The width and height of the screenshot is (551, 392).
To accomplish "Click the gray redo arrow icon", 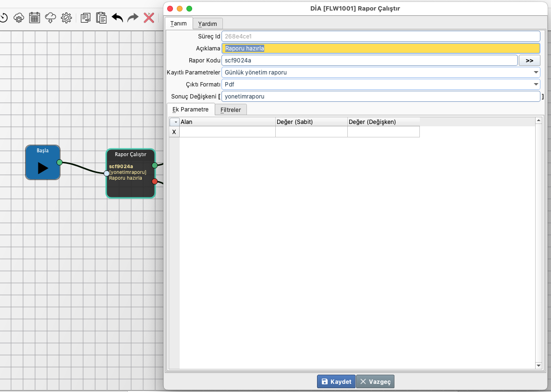I will click(x=133, y=18).
